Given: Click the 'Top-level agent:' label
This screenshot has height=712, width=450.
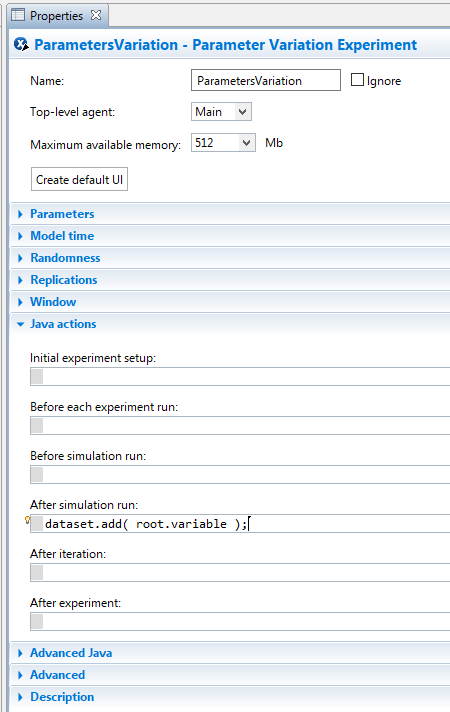Looking at the screenshot, I should (73, 112).
